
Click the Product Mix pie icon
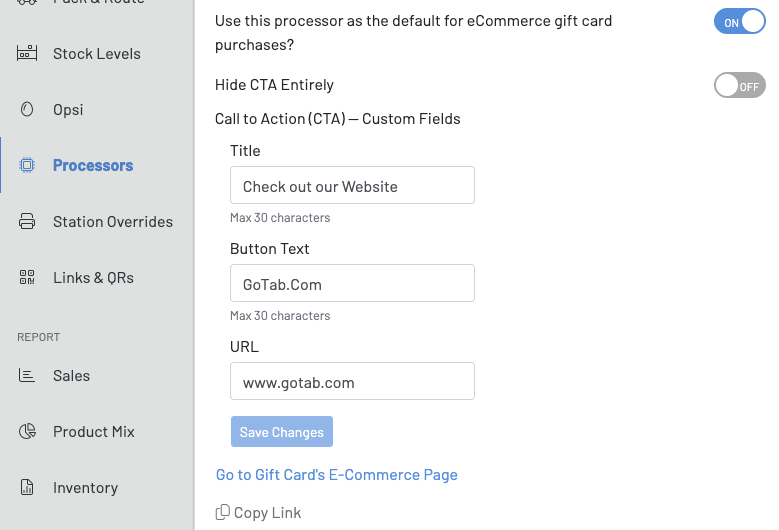coord(27,432)
